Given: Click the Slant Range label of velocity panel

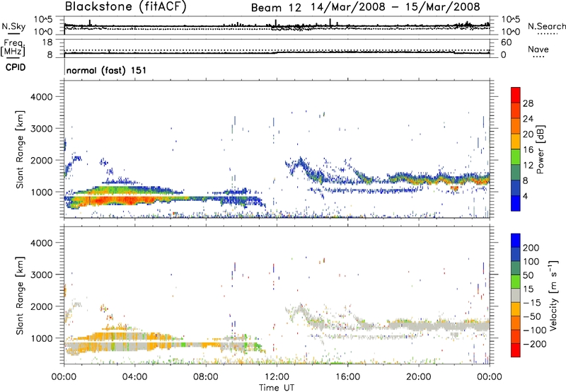Looking at the screenshot, I should click(20, 295).
